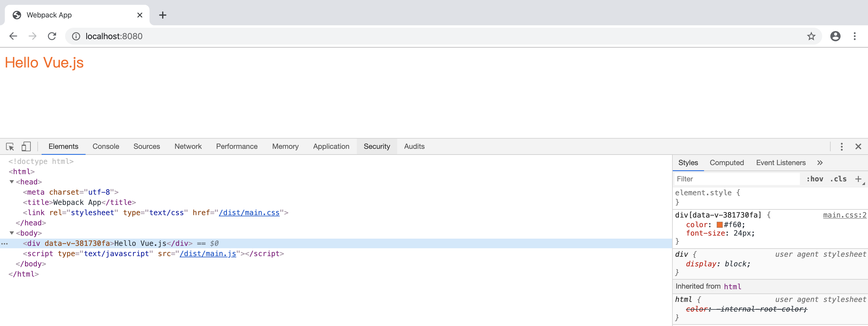
Task: Open the Computed styles tab
Action: click(726, 163)
